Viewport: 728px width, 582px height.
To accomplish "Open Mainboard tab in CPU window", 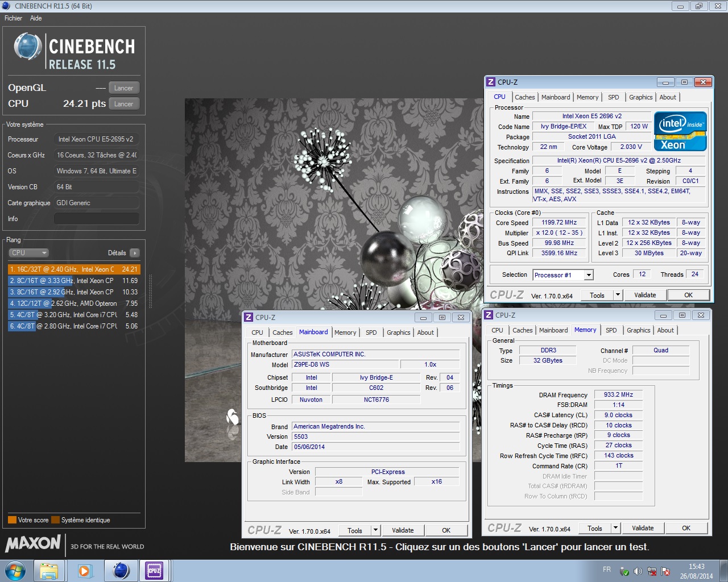I will [556, 97].
